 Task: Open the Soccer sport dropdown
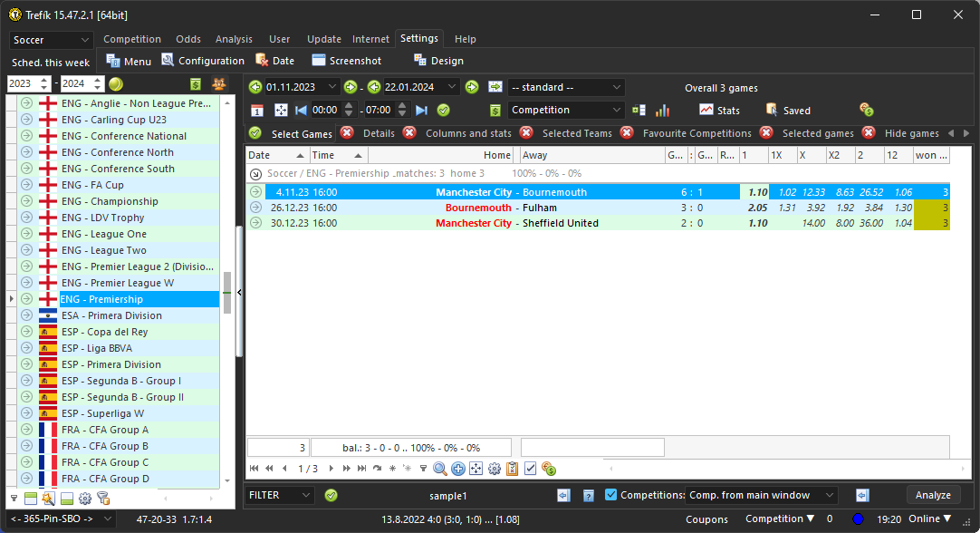[x=52, y=41]
